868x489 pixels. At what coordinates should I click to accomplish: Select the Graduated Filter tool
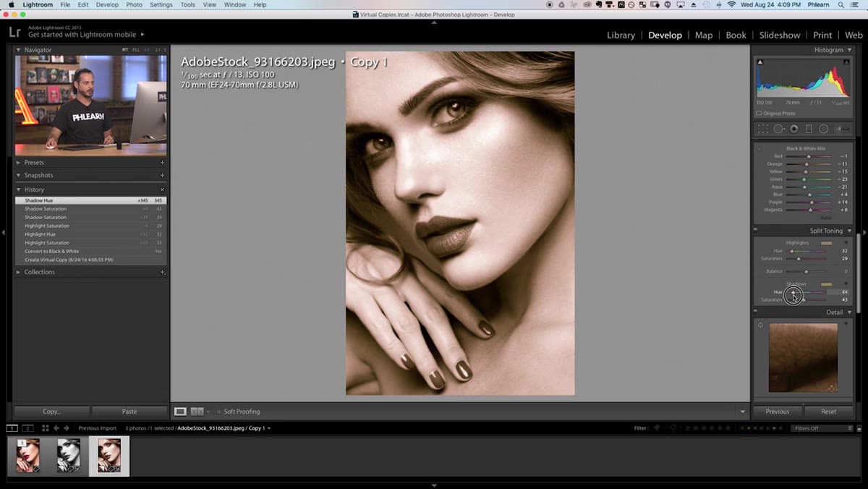tap(809, 129)
